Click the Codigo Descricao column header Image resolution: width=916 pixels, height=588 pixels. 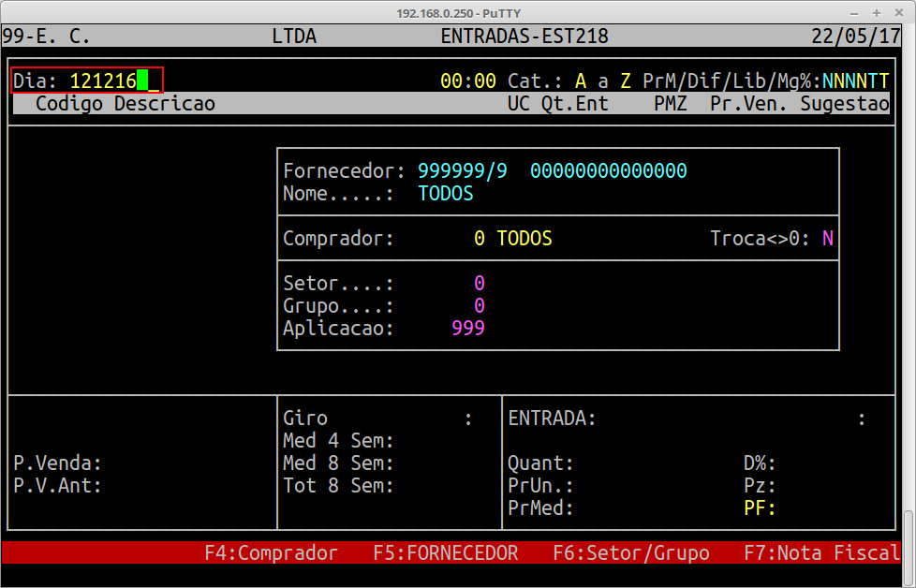tap(125, 104)
